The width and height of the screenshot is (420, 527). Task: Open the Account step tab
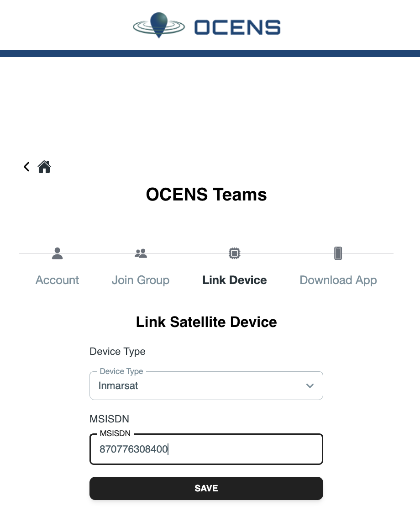[57, 280]
